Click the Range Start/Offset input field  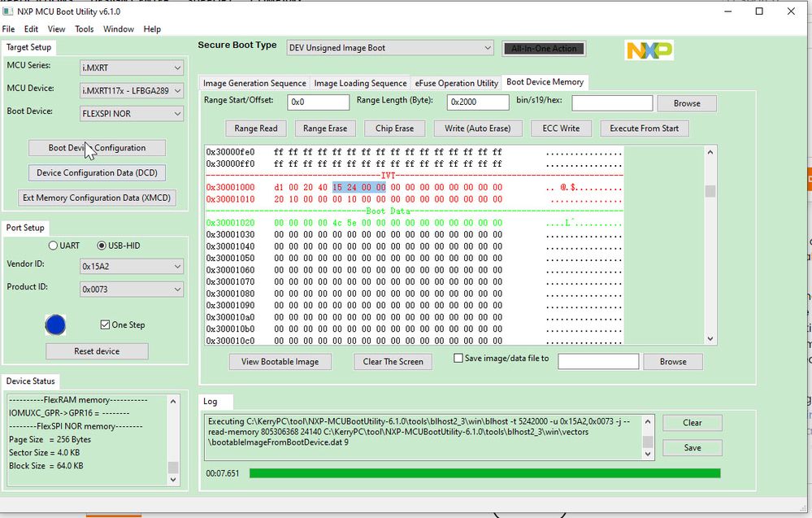(319, 102)
